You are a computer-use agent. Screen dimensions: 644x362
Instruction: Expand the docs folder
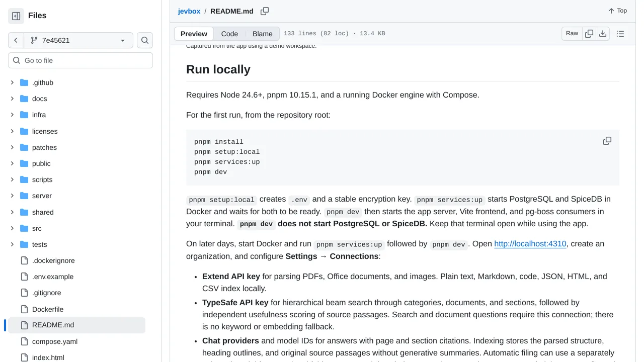click(12, 99)
